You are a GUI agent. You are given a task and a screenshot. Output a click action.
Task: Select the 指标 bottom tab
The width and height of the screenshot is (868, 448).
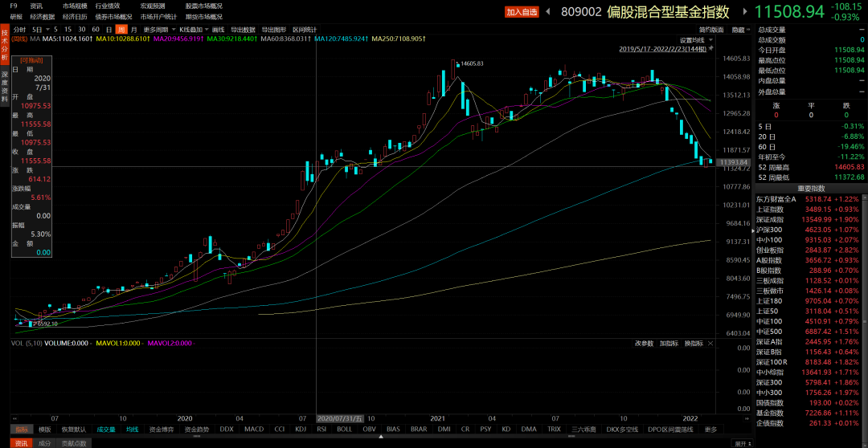(x=22, y=430)
